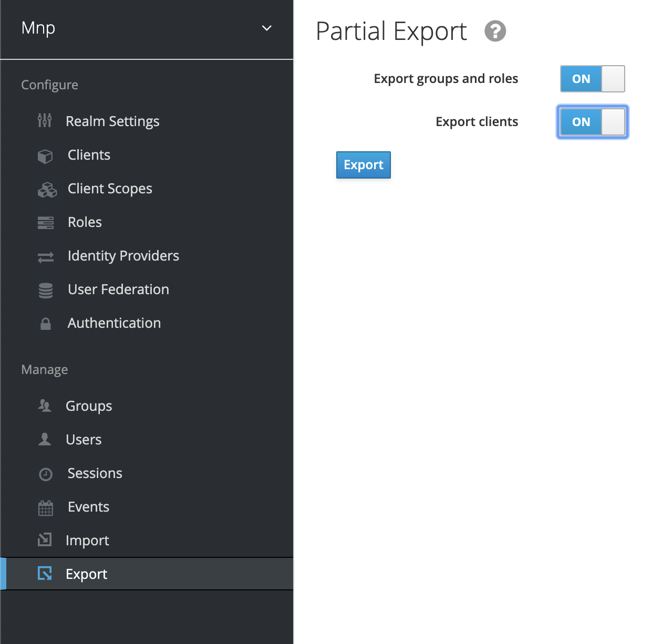Image resolution: width=662 pixels, height=644 pixels.
Task: Click the User Federation database icon
Action: pos(46,290)
